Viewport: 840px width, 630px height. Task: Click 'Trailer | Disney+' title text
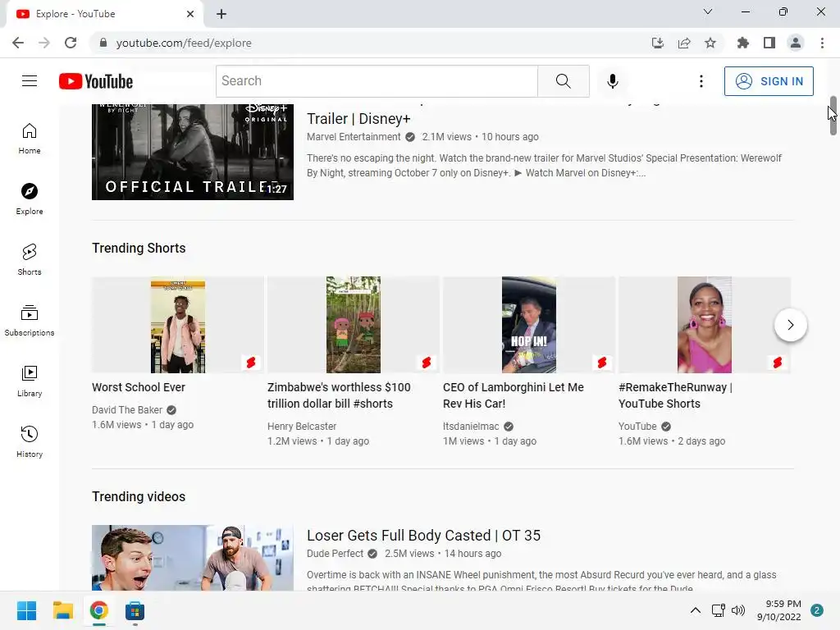(358, 119)
